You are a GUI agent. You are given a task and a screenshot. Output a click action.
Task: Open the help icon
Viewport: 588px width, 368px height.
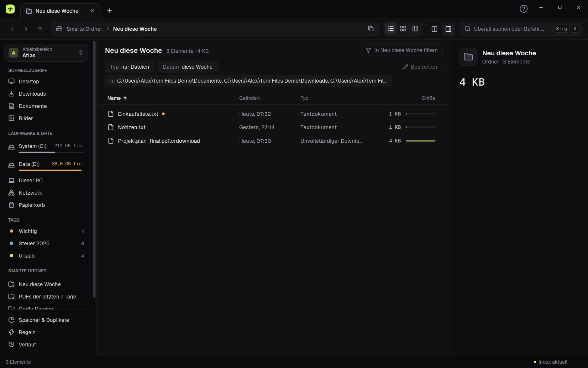tap(523, 9)
